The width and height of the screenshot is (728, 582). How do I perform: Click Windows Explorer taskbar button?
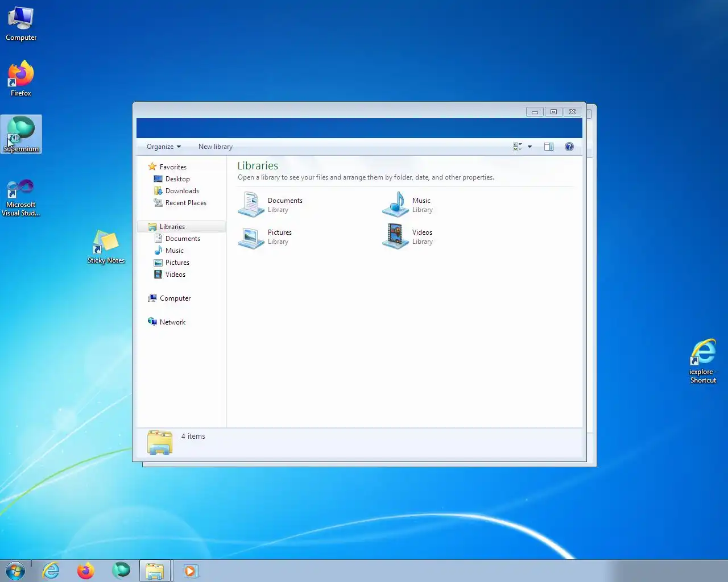pyautogui.click(x=155, y=571)
